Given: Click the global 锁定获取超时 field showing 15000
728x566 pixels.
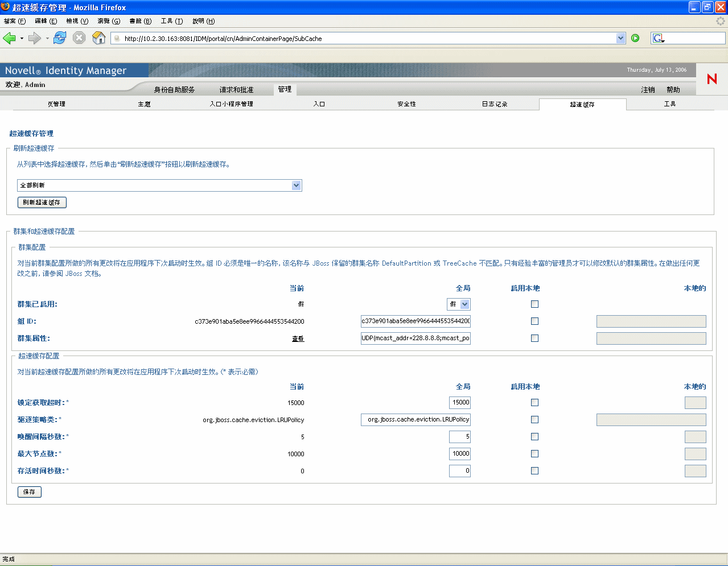Looking at the screenshot, I should point(460,403).
